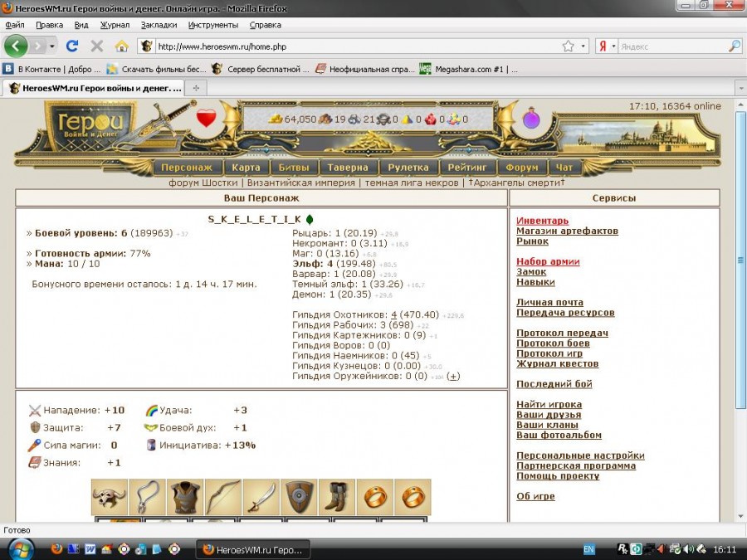Image resolution: width=747 pixels, height=560 pixels.
Task: Expand the guild list plus link
Action: click(x=452, y=376)
